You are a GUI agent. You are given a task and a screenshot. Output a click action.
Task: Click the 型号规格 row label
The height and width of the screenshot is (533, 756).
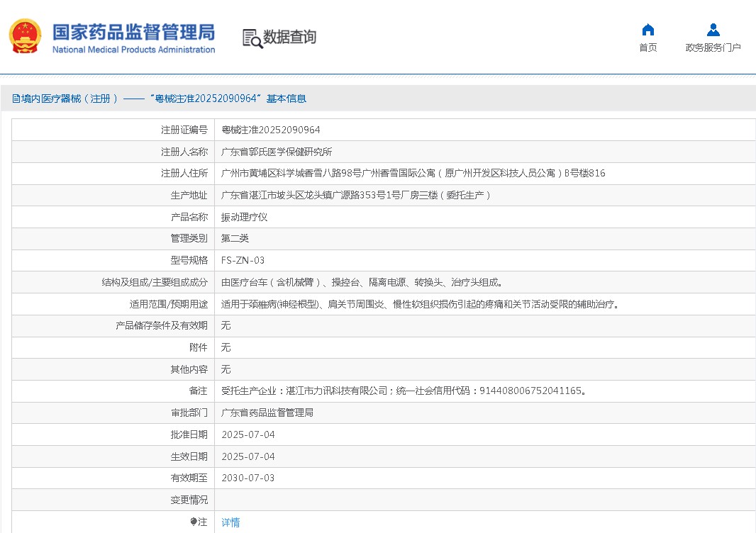pos(189,260)
